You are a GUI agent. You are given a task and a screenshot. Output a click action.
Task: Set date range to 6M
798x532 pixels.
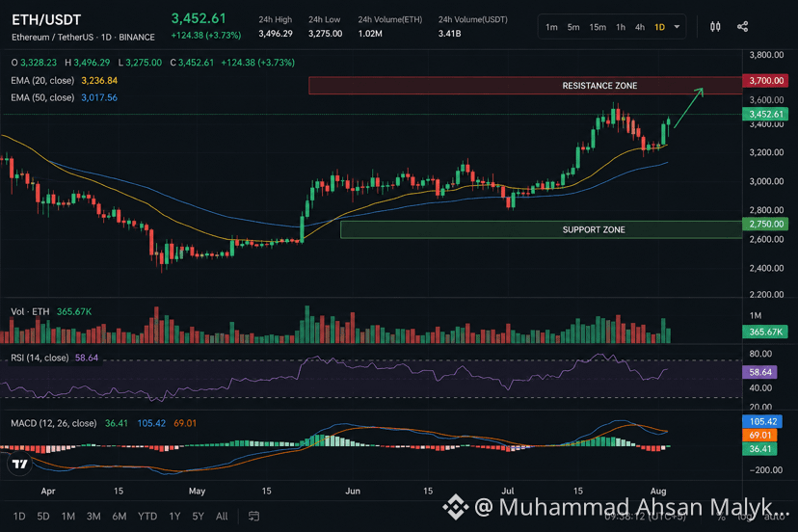coord(120,517)
